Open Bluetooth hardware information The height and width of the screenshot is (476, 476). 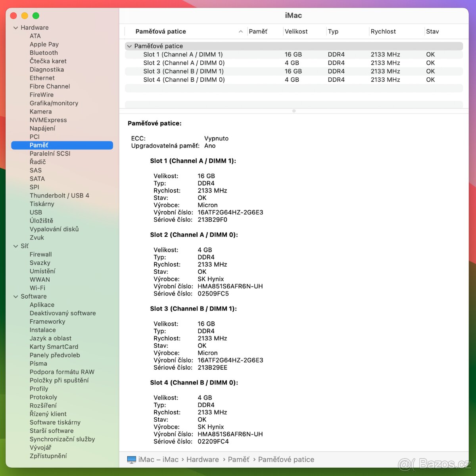(x=44, y=52)
